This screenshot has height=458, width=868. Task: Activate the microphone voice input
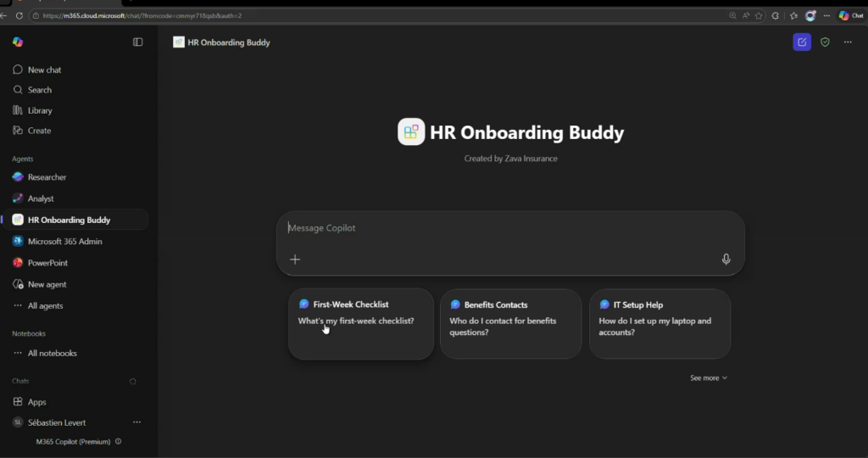(x=726, y=260)
